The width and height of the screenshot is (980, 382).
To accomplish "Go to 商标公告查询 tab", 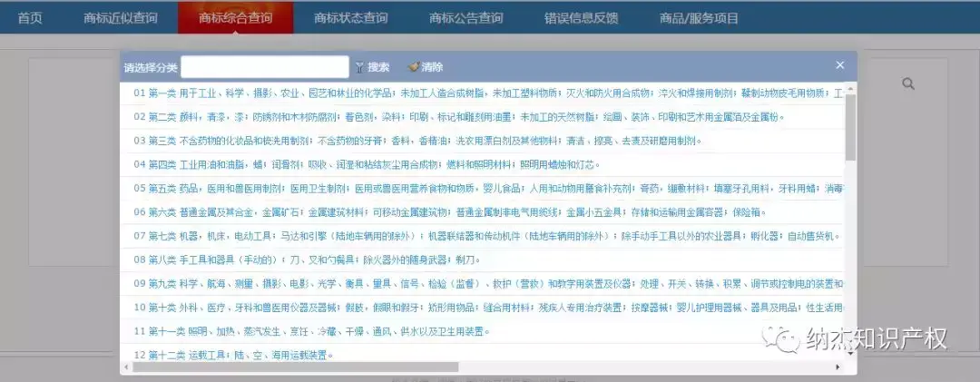I will point(465,18).
